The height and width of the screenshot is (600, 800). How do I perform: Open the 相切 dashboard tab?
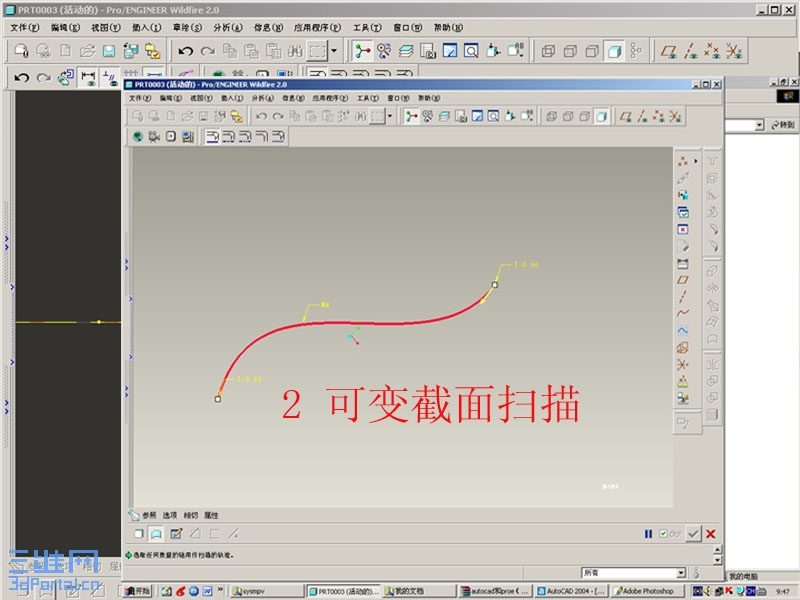coord(191,515)
